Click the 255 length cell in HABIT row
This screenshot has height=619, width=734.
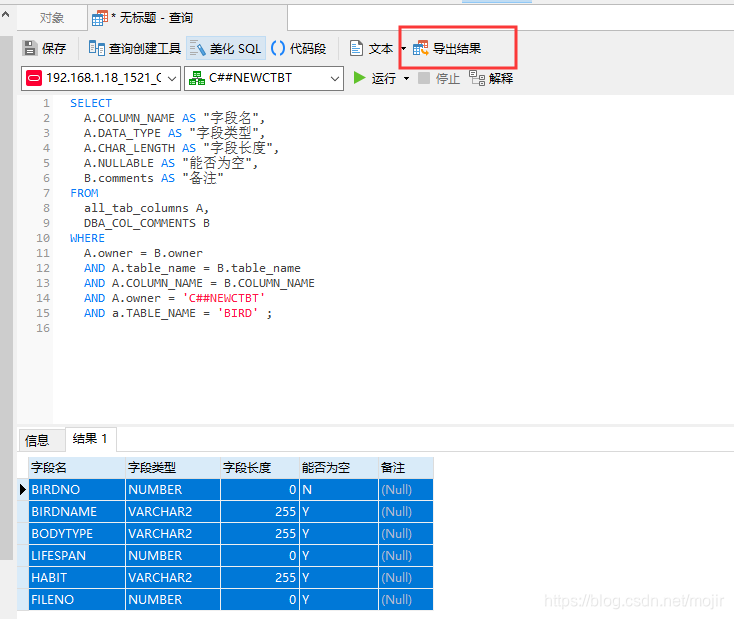coord(259,577)
